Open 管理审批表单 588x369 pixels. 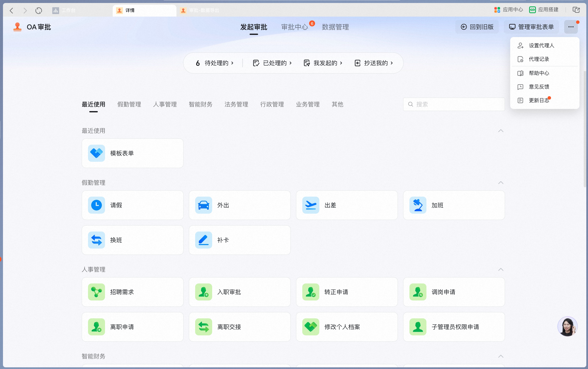pyautogui.click(x=531, y=27)
